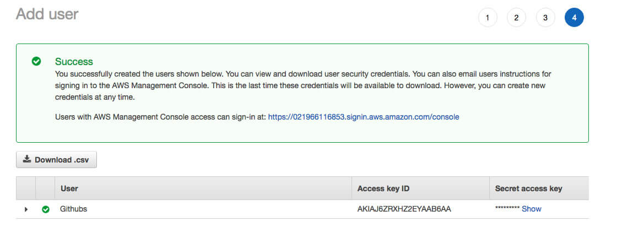Select the Githubs user name

click(73, 209)
